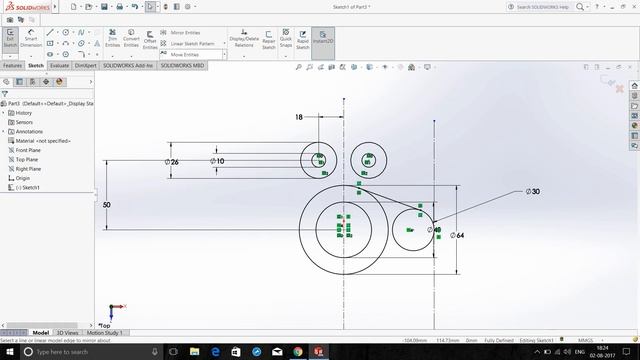Screen dimensions: 640x360
Task: Click Mirror Entities in the ribbon
Action: click(x=180, y=33)
